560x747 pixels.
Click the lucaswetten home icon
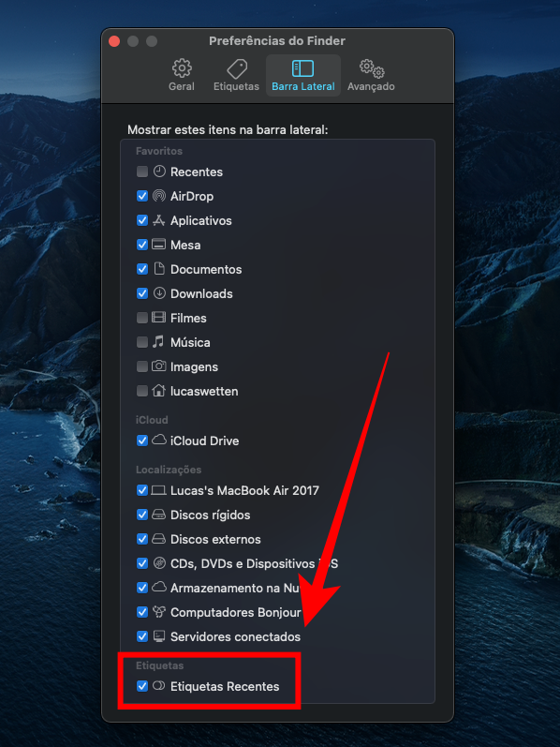coord(158,391)
